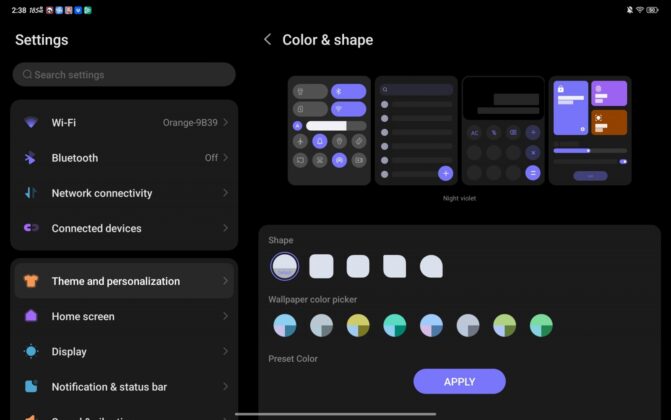Tap the orange t-shirt Theme icon
The height and width of the screenshot is (420, 671).
tap(31, 281)
